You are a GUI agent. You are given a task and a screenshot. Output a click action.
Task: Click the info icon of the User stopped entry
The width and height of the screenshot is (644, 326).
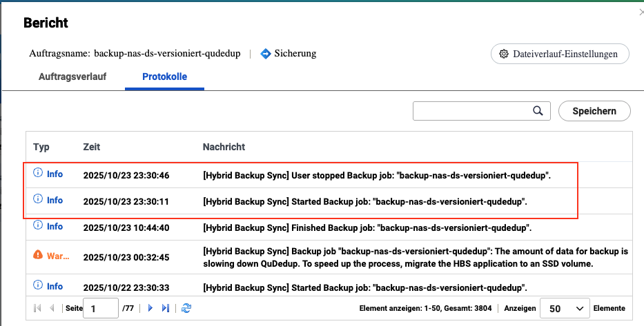pos(39,174)
